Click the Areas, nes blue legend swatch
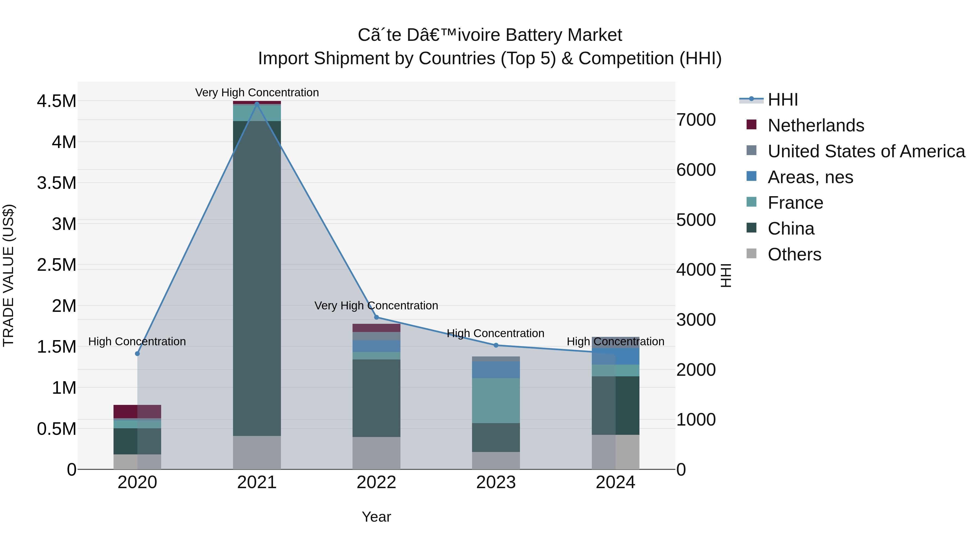The image size is (980, 551). pyautogui.click(x=751, y=176)
